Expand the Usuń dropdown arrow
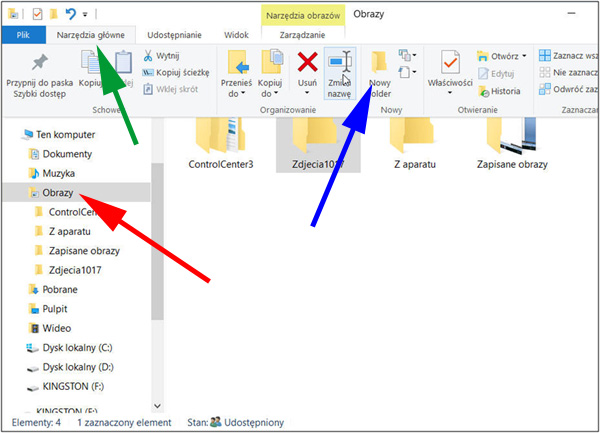This screenshot has height=433, width=600. pyautogui.click(x=307, y=93)
